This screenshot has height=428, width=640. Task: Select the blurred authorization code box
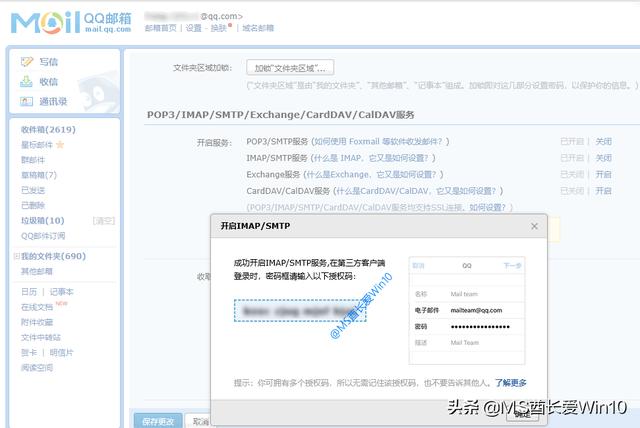pyautogui.click(x=300, y=311)
